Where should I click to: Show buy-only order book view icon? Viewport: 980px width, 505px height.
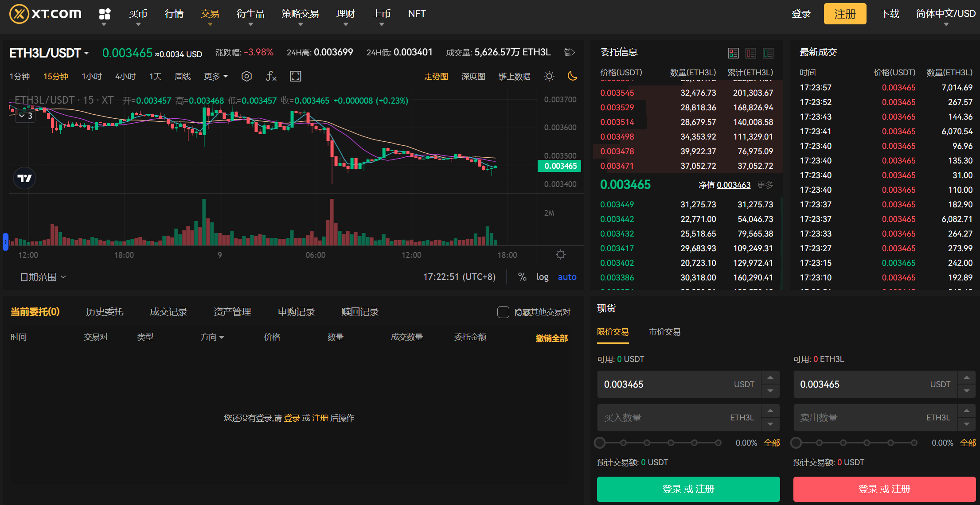tap(768, 53)
